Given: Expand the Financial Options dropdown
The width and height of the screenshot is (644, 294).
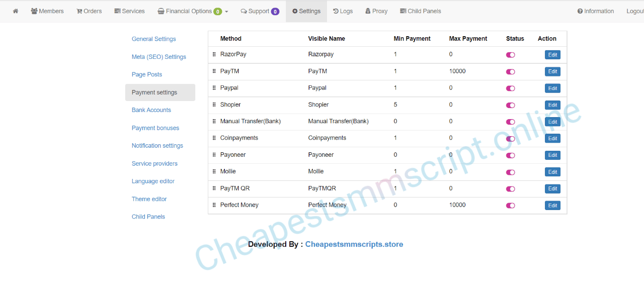Looking at the screenshot, I should (193, 11).
